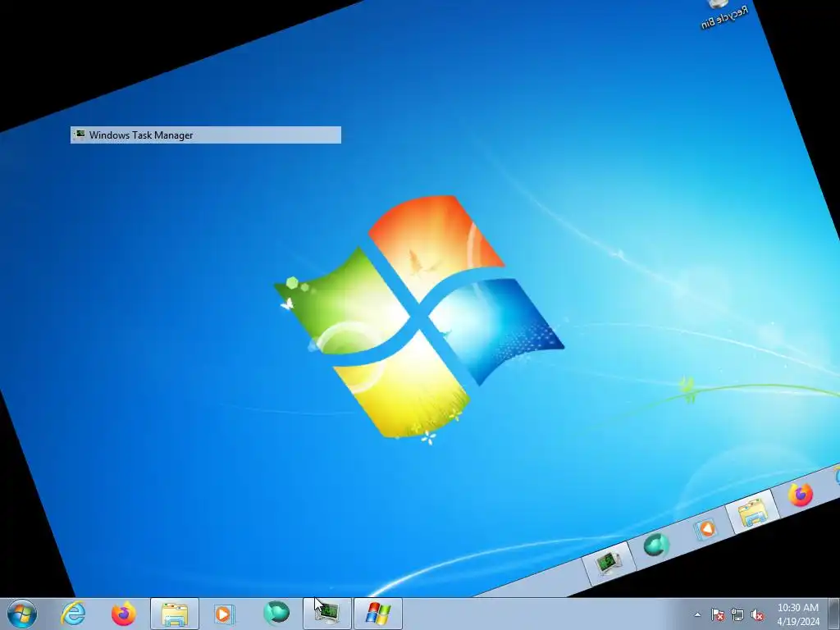Viewport: 840px width, 630px height.
Task: Click Firefox icon on the tilted taskbar
Action: tap(801, 494)
